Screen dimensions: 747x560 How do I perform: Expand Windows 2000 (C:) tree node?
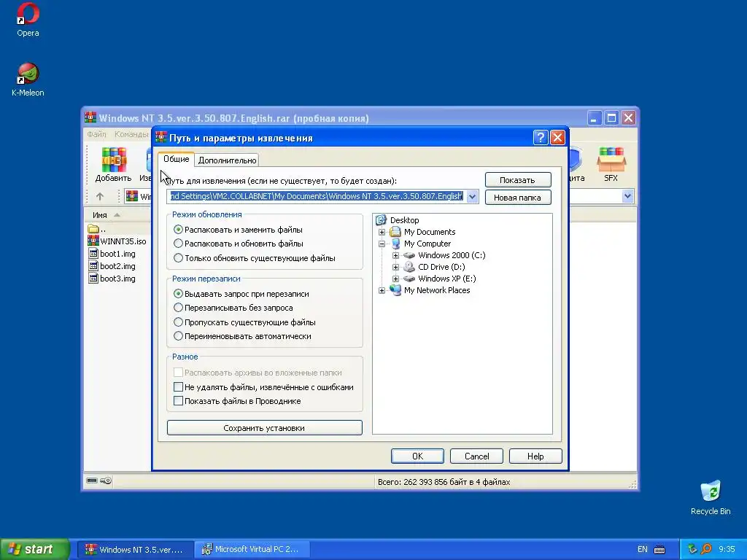[x=395, y=255]
